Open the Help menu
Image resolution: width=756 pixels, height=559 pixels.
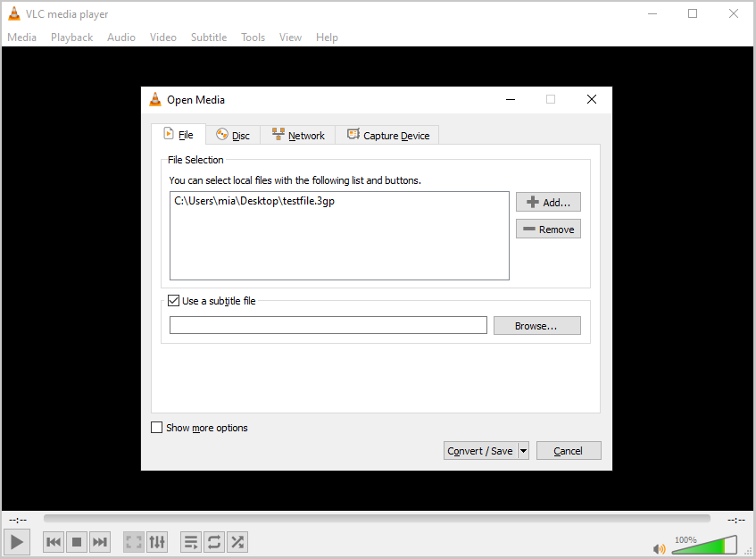327,38
